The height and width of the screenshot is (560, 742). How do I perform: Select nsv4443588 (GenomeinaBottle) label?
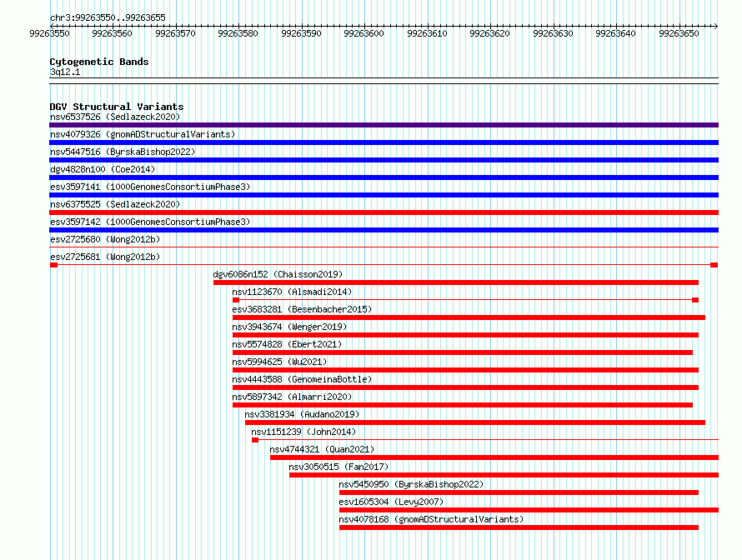click(x=302, y=379)
